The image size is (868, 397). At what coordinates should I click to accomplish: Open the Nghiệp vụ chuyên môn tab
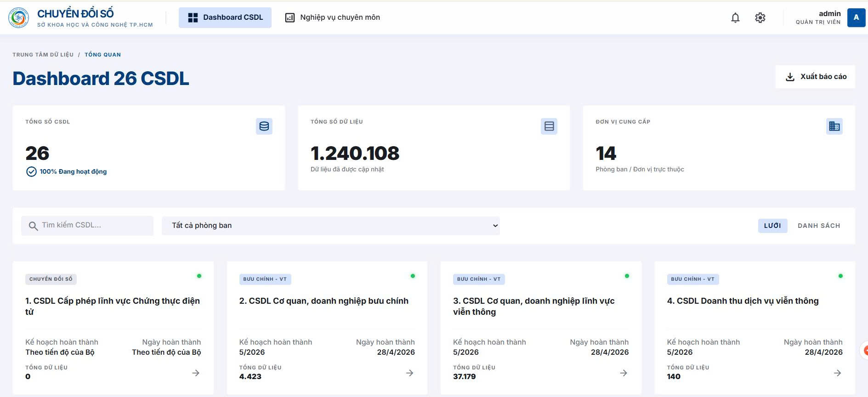point(333,17)
